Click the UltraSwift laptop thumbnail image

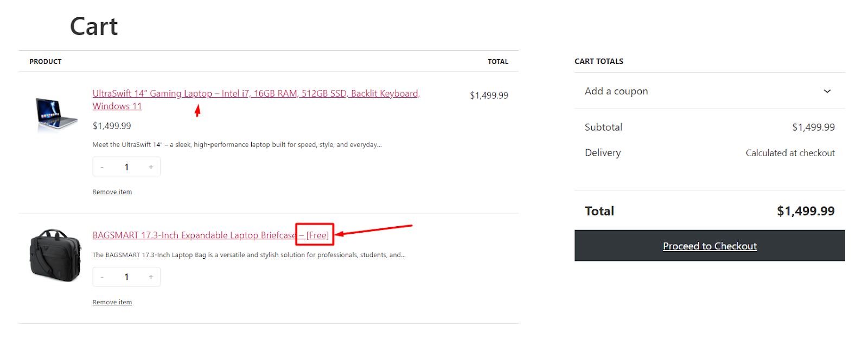[x=56, y=114]
